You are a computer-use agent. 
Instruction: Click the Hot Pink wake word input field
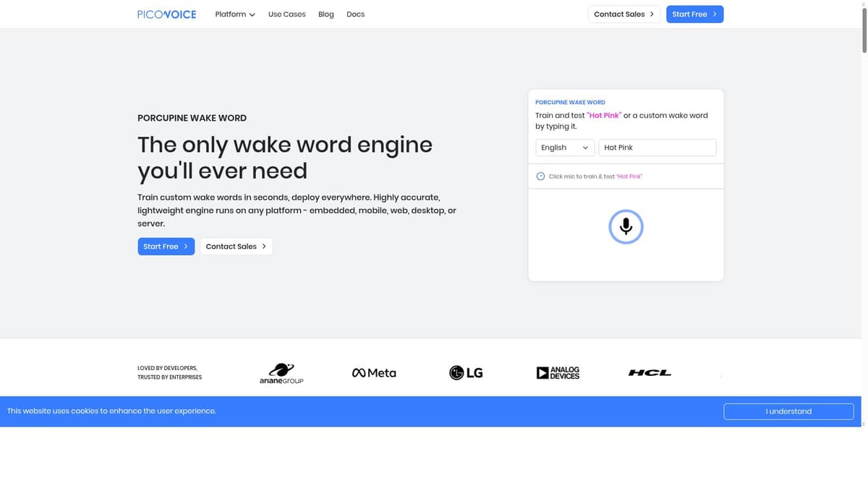pyautogui.click(x=657, y=147)
